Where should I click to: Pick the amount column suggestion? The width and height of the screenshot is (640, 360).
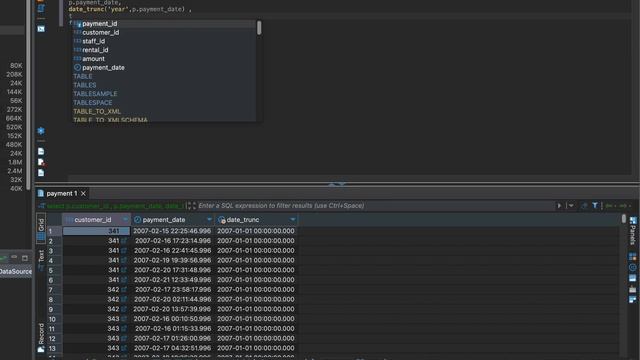point(164,59)
